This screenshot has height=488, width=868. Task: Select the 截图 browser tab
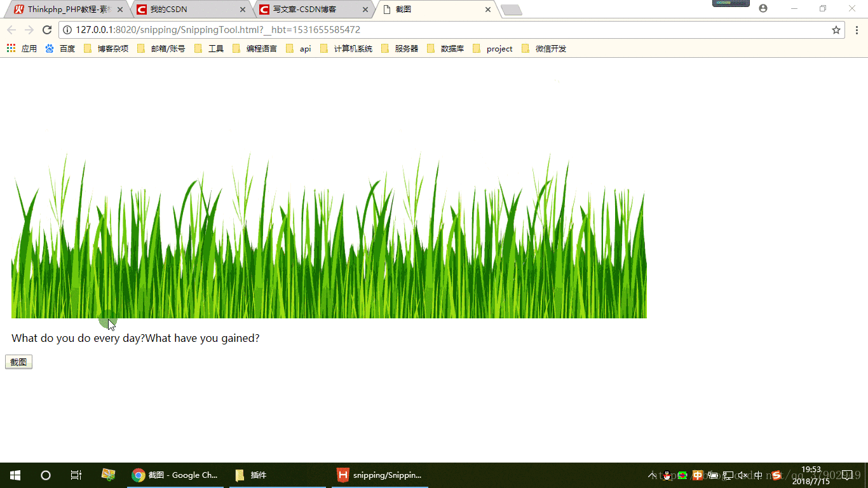coord(435,10)
